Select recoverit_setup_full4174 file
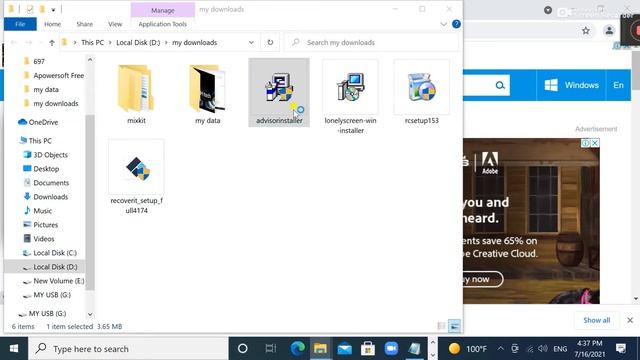Image resolution: width=640 pixels, height=360 pixels. point(136,177)
